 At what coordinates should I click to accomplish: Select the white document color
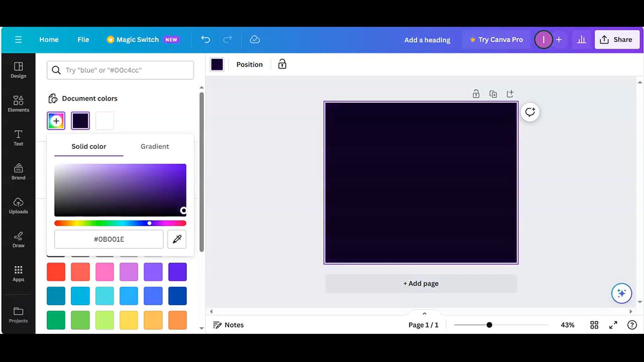[105, 121]
